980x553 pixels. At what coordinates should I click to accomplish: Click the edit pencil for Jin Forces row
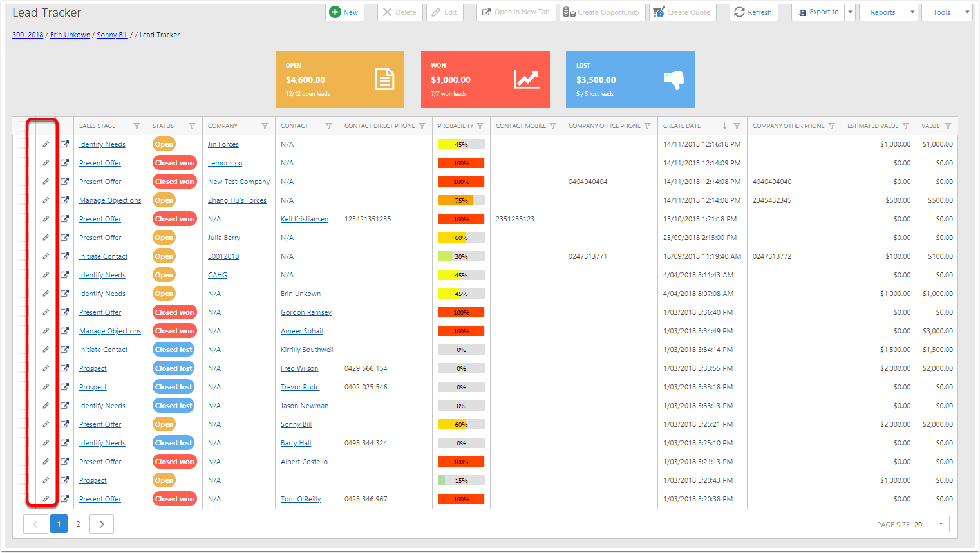tap(46, 144)
